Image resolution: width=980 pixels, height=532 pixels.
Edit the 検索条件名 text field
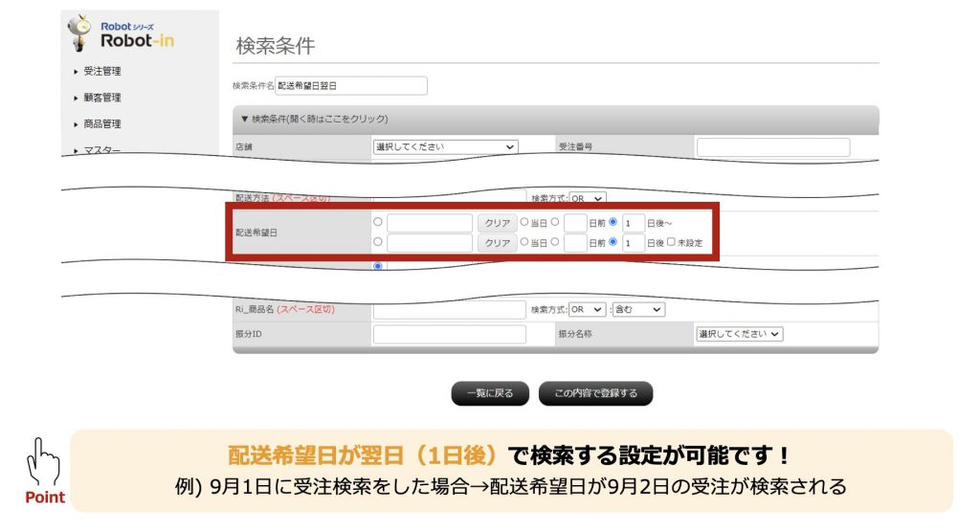coord(351,86)
